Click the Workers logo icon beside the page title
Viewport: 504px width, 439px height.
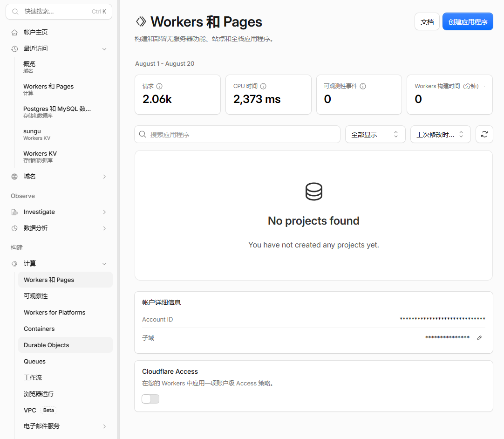coord(141,22)
